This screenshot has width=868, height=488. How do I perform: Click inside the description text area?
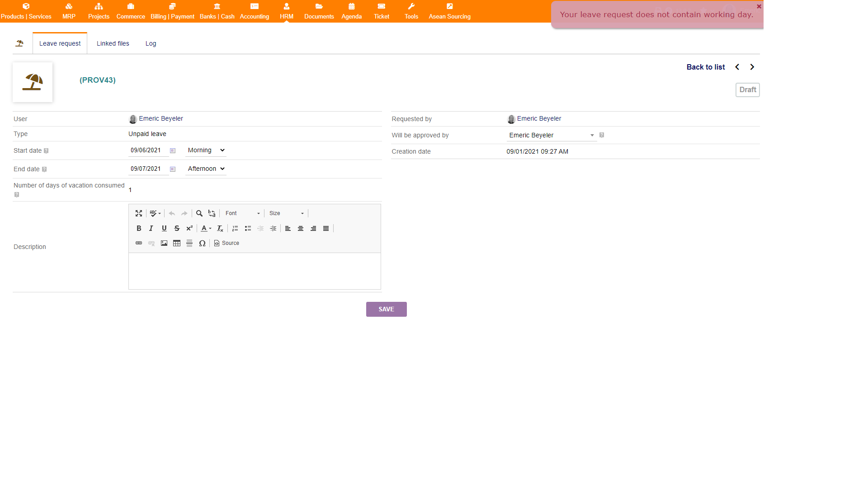255,271
